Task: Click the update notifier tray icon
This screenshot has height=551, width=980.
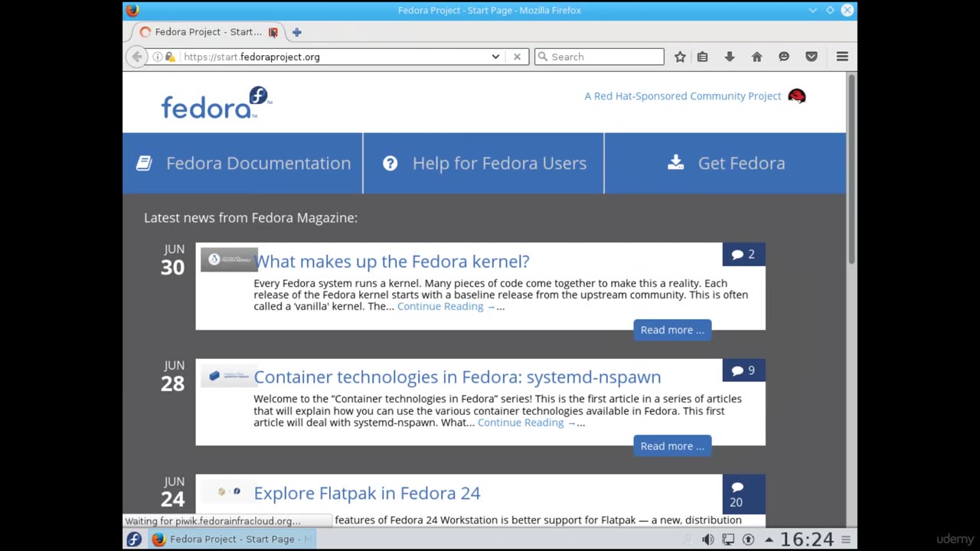Action: pos(748,540)
